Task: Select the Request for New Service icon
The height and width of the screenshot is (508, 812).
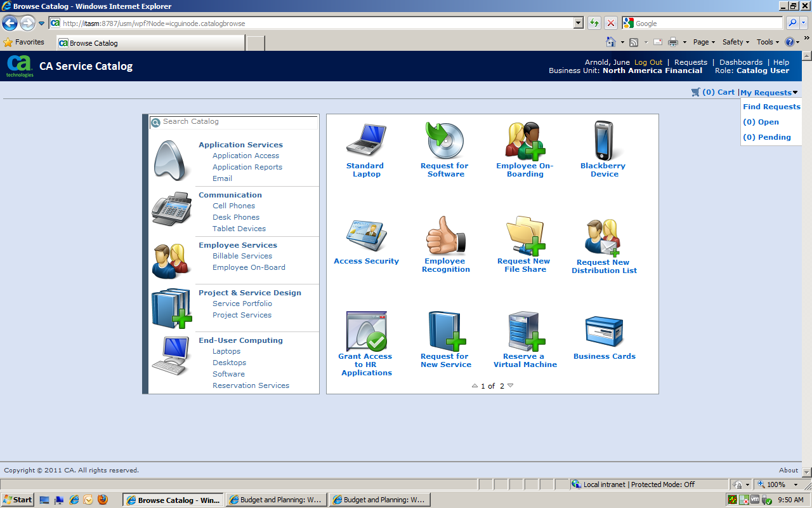Action: coord(447,331)
